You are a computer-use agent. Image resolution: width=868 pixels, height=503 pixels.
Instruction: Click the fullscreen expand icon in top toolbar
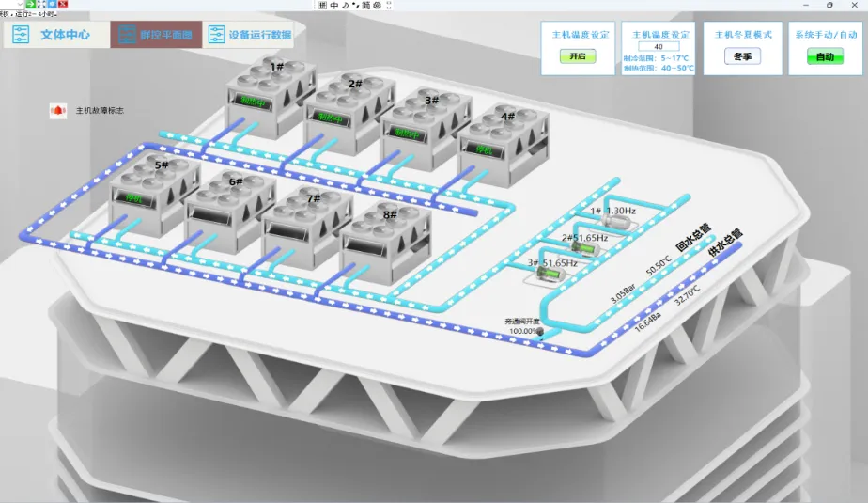(x=40, y=4)
